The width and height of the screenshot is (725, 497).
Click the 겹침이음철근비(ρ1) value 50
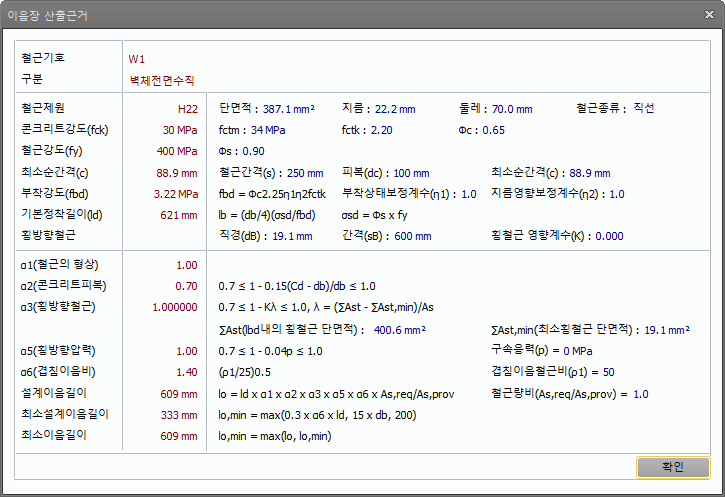click(608, 372)
